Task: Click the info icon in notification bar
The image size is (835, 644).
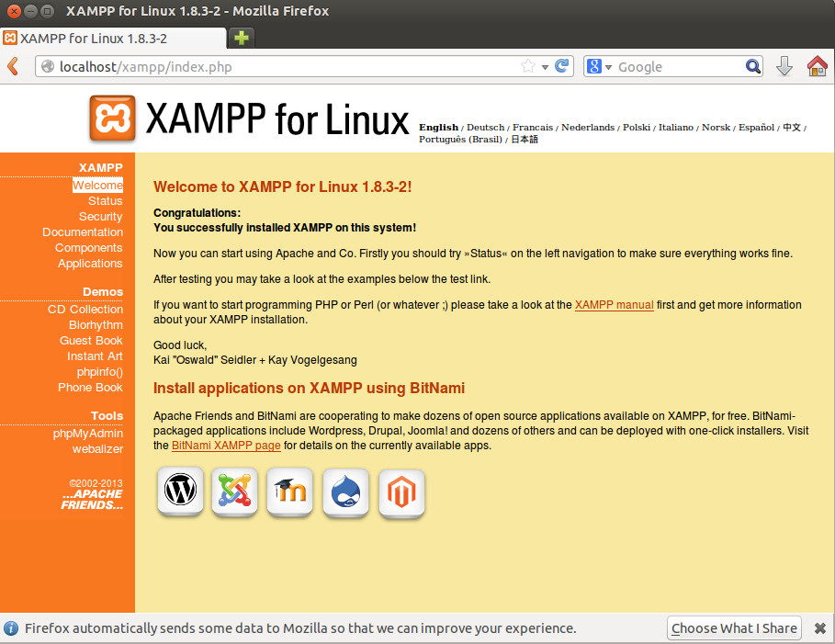Action: pos(11,628)
